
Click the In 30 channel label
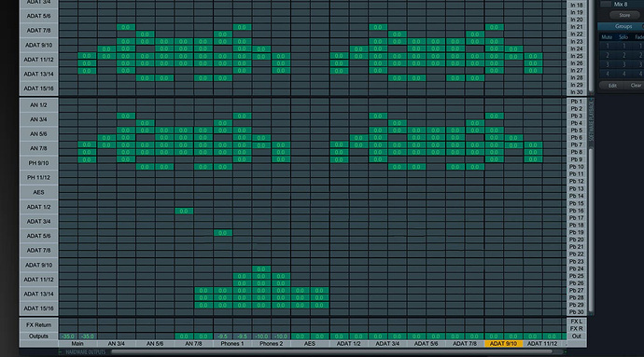[576, 92]
